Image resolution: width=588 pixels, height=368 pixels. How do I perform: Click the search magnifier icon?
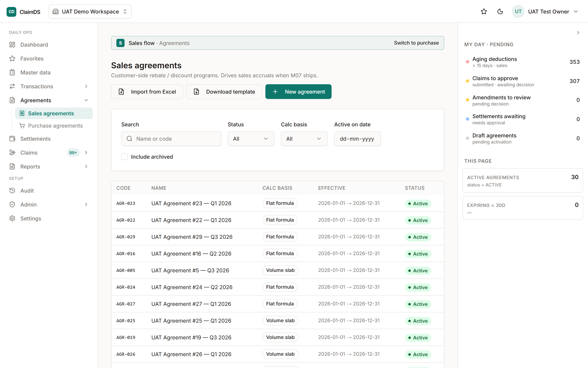pyautogui.click(x=129, y=138)
